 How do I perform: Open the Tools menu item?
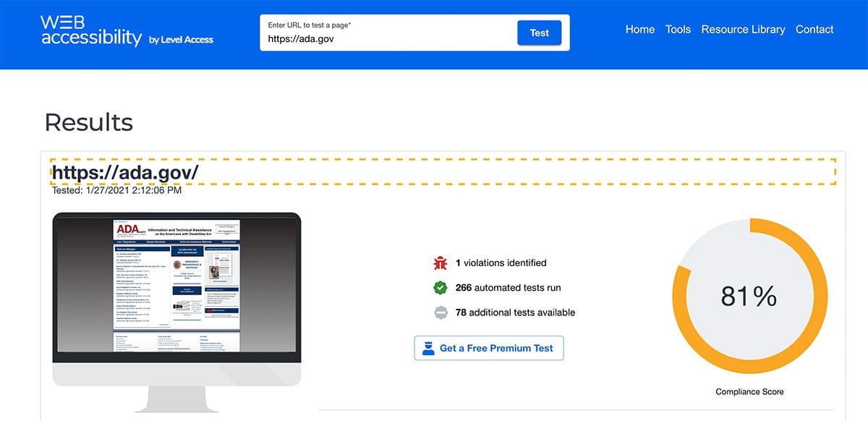[x=678, y=30]
